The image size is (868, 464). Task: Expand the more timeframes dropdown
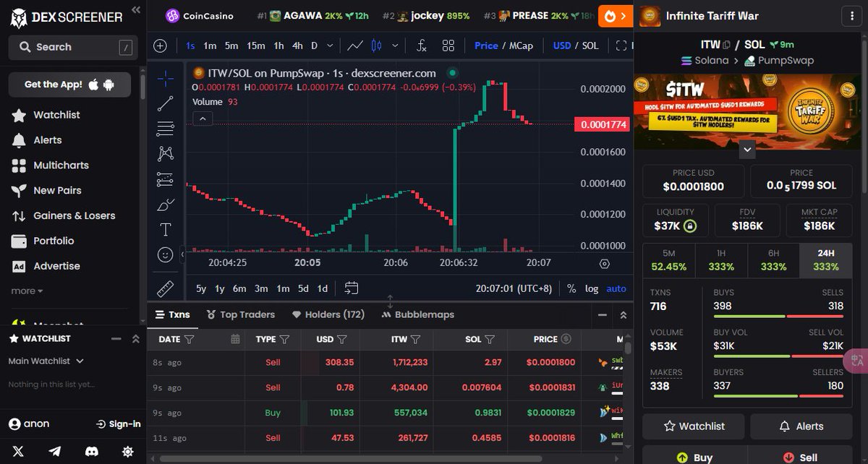coord(330,46)
